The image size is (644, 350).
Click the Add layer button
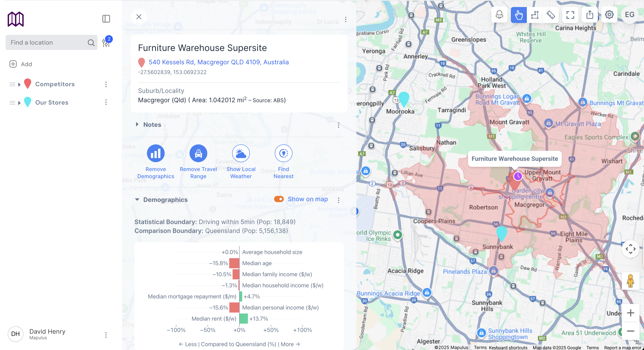(x=21, y=64)
